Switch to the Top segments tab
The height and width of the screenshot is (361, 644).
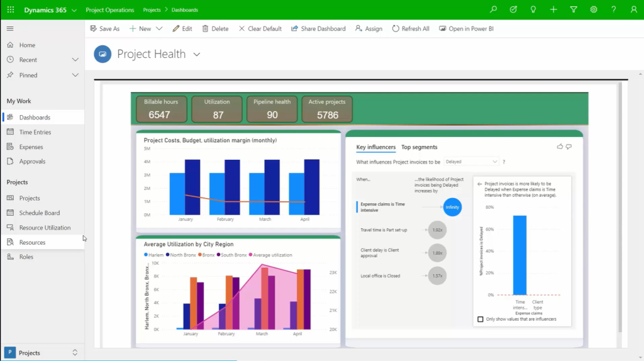pos(419,147)
